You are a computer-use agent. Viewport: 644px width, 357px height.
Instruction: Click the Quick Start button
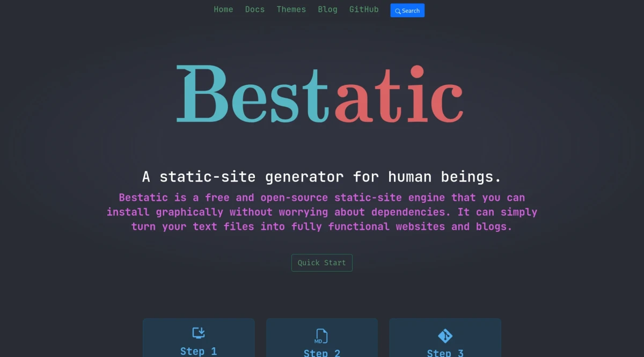tap(321, 263)
